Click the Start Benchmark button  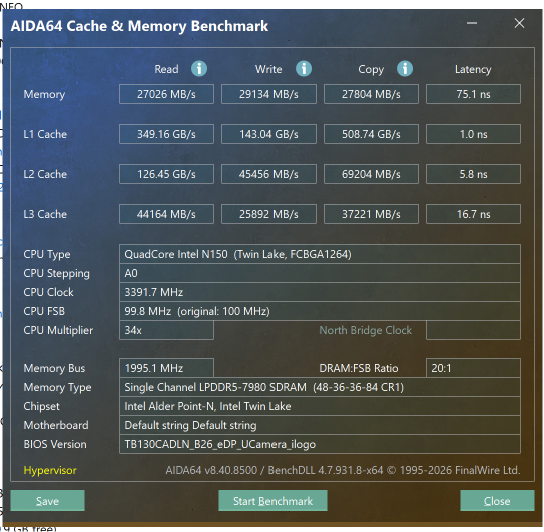point(273,500)
